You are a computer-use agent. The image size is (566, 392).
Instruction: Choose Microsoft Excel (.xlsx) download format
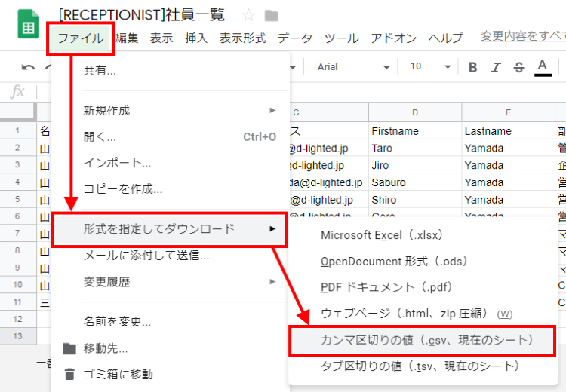tap(380, 234)
